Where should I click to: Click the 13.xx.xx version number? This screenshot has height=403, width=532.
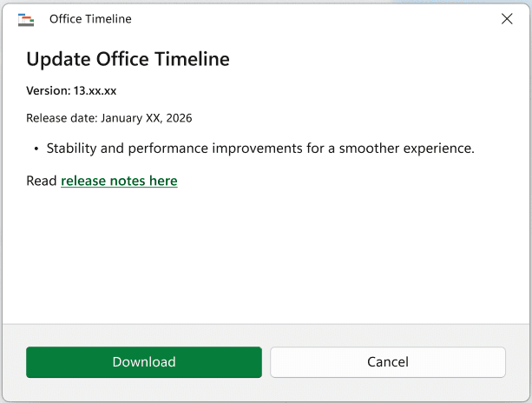[x=95, y=90]
